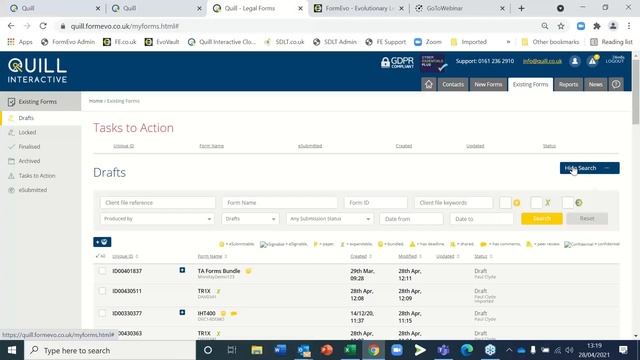The image size is (640, 360).
Task: Open the Any Submission Status dropdown
Action: pos(330,219)
